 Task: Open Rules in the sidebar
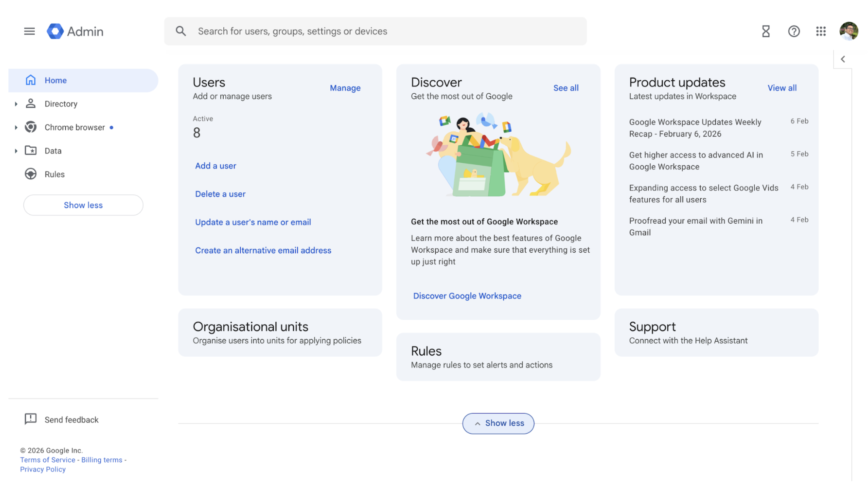coord(54,174)
